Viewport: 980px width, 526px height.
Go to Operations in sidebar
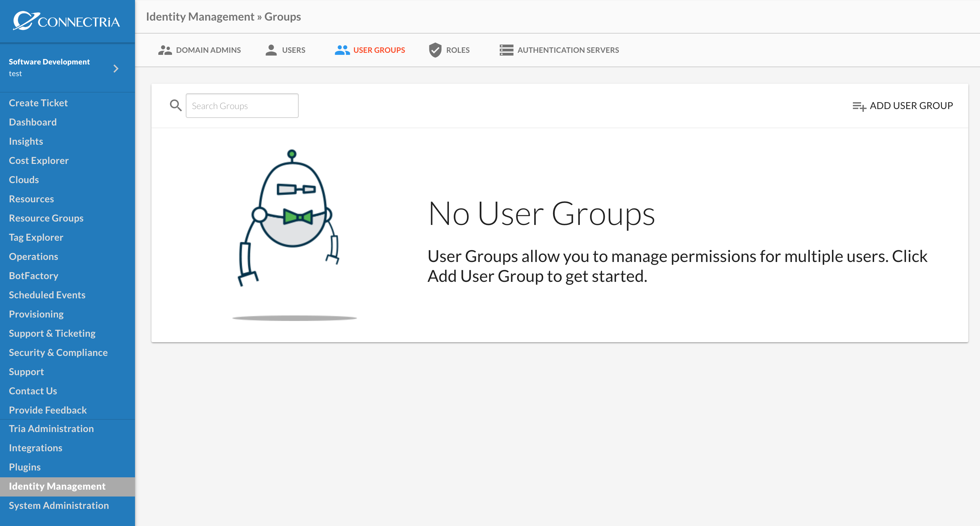(34, 256)
